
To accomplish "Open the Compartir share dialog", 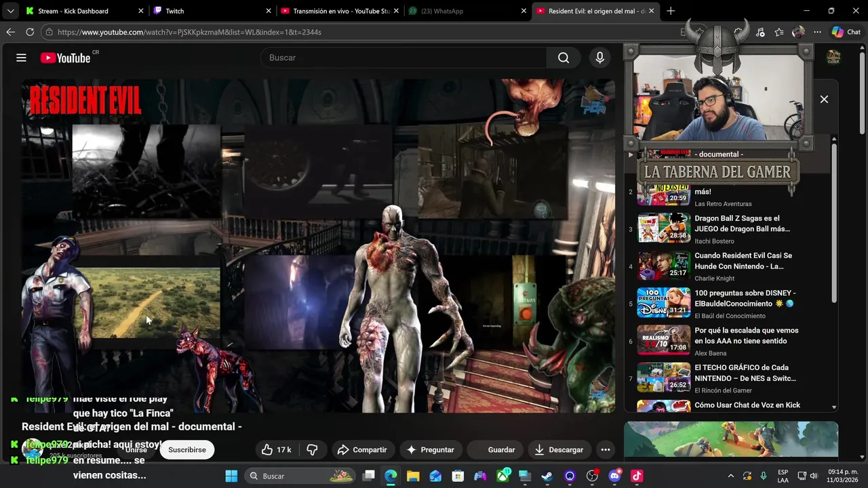I will click(362, 449).
